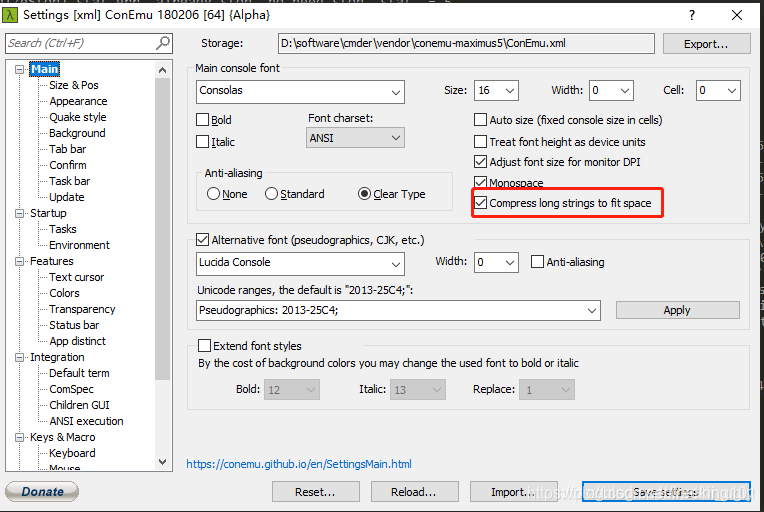Viewport: 764px width, 512px height.
Task: Collapse the Integration tree node
Action: coord(19,357)
